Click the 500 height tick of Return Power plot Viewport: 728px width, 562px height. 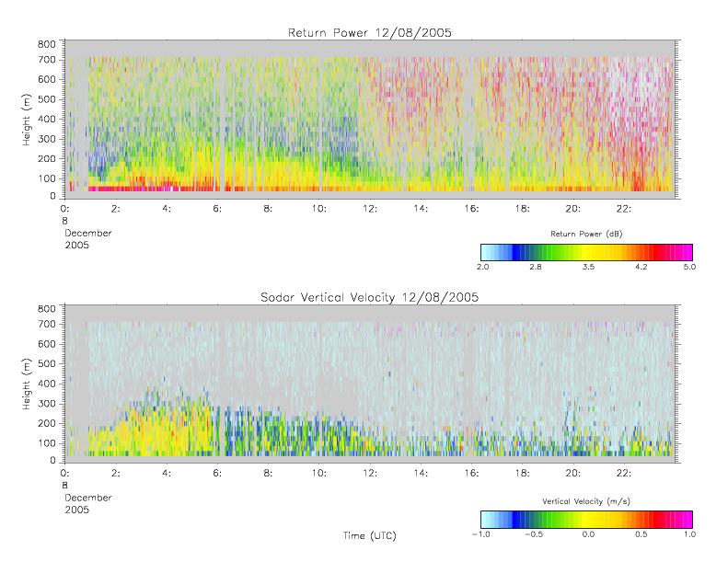pyautogui.click(x=46, y=99)
